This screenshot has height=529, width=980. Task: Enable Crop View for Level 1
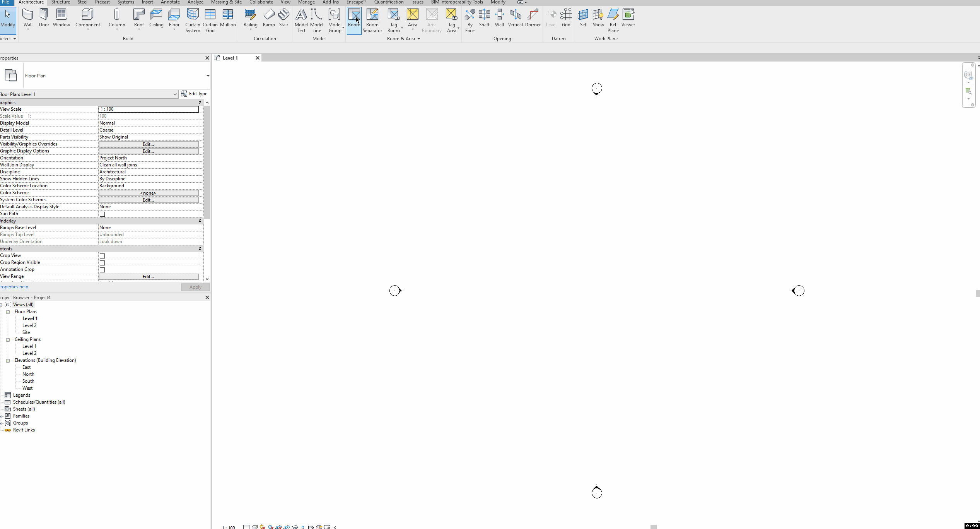pos(102,256)
